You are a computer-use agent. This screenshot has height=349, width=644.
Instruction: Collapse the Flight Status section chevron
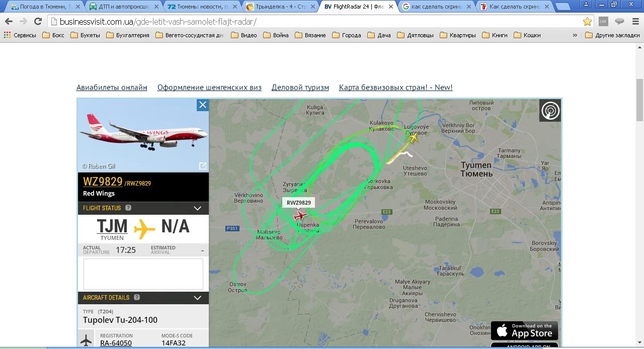pyautogui.click(x=198, y=208)
